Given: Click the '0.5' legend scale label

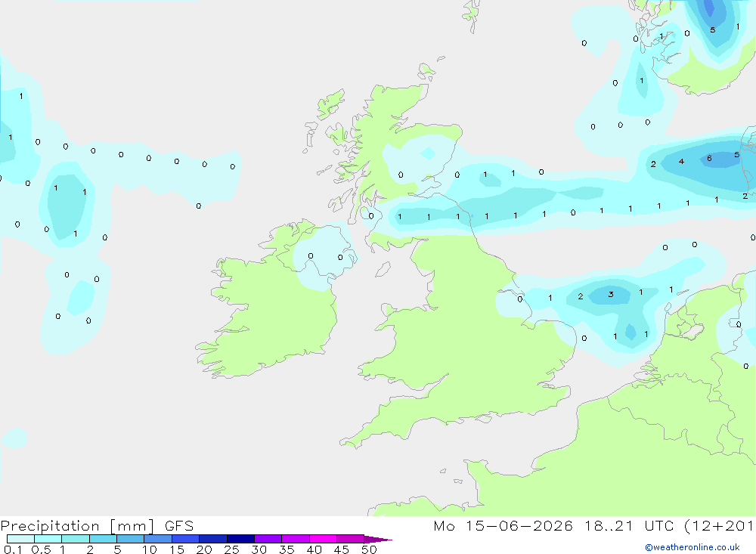Looking at the screenshot, I should pos(42,549).
